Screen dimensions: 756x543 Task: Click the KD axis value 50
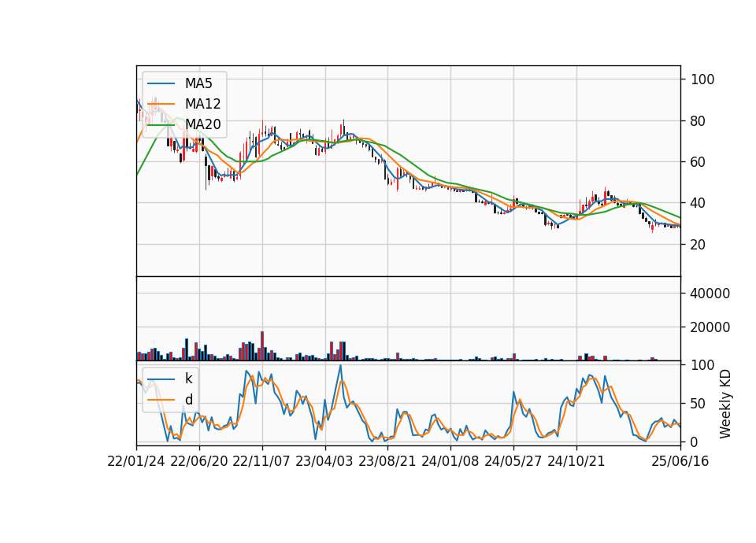point(698,404)
